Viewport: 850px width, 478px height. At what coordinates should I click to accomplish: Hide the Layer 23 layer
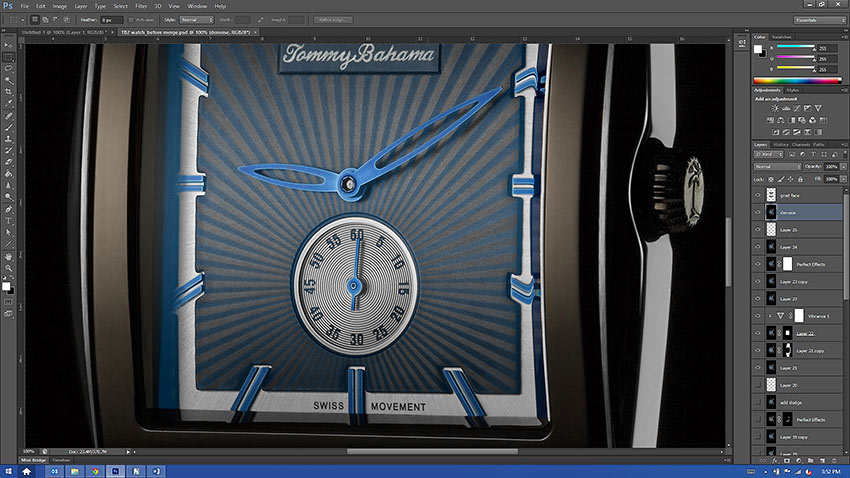[x=758, y=299]
